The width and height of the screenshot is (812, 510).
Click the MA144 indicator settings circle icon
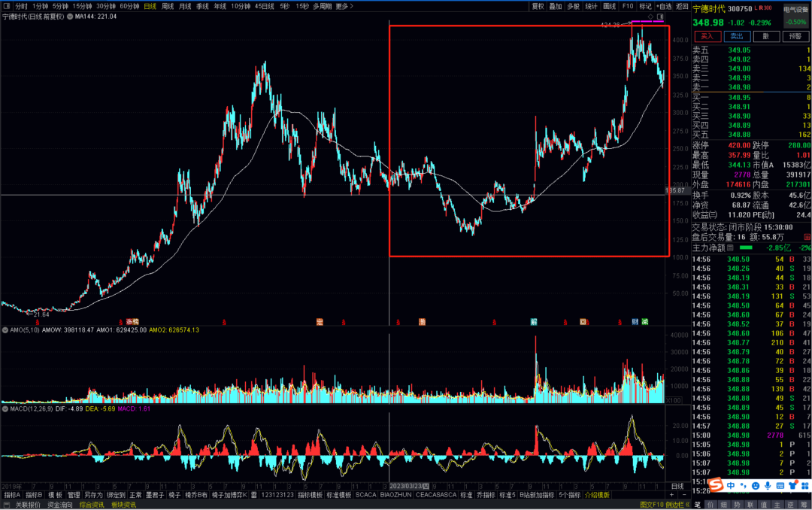pyautogui.click(x=70, y=17)
